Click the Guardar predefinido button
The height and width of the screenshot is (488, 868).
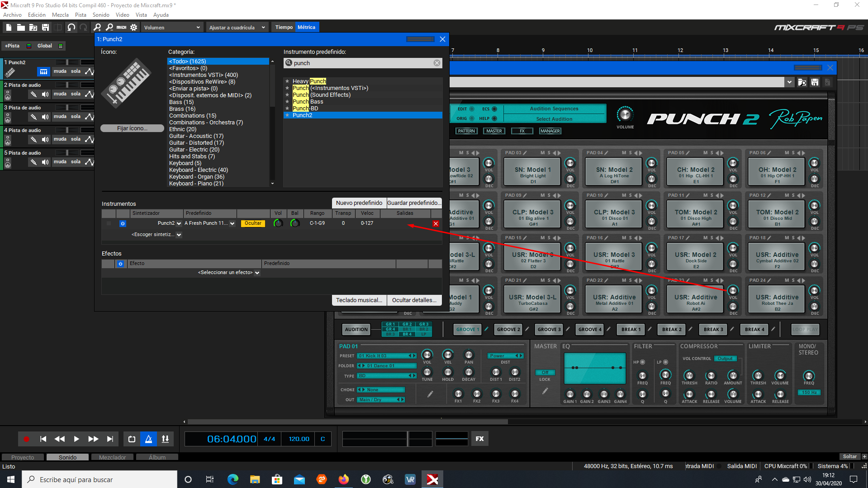[x=414, y=203]
